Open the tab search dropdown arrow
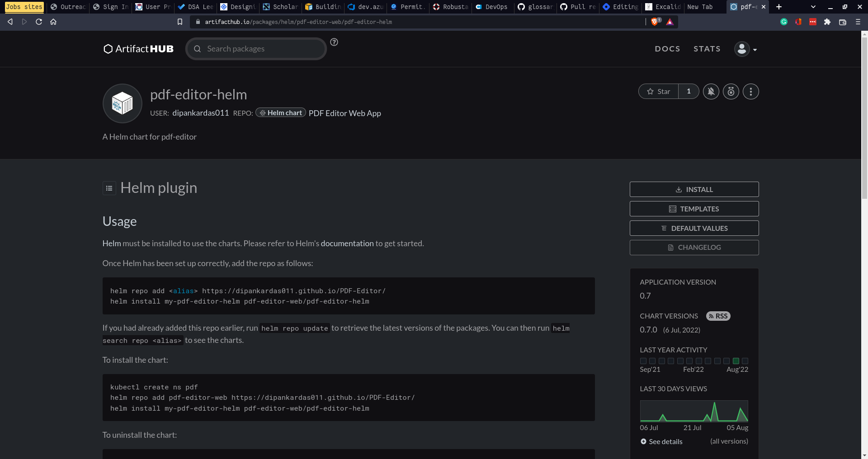This screenshot has width=868, height=459. click(813, 7)
